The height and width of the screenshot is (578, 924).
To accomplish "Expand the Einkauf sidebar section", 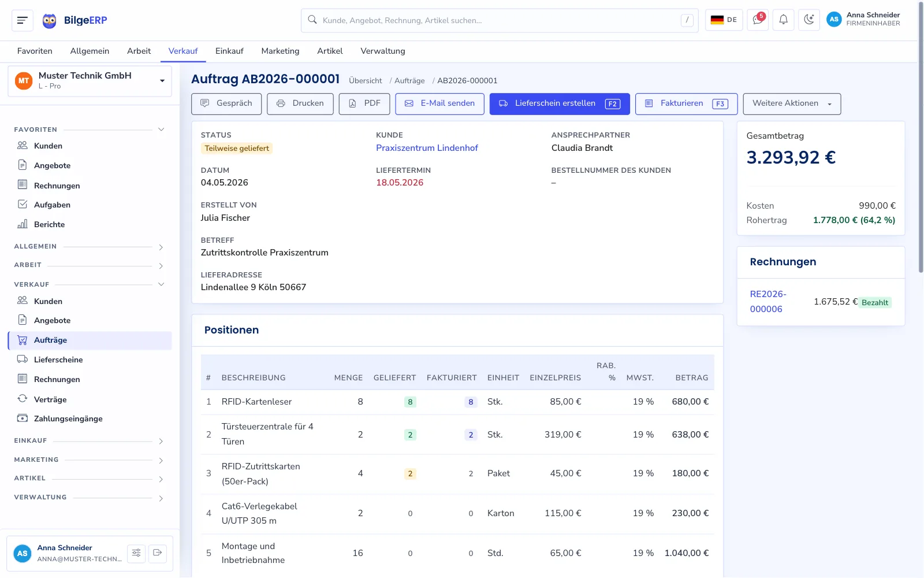I will coord(161,441).
